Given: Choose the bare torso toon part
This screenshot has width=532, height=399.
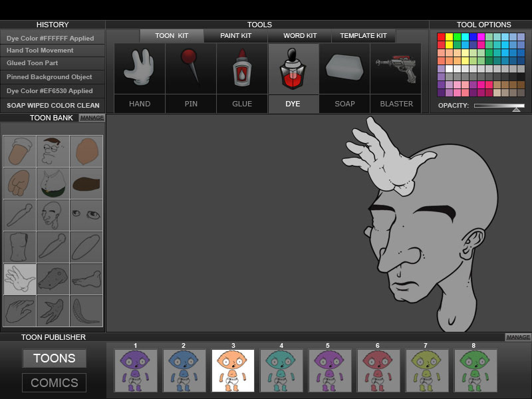Looking at the screenshot, I should pyautogui.click(x=20, y=247).
